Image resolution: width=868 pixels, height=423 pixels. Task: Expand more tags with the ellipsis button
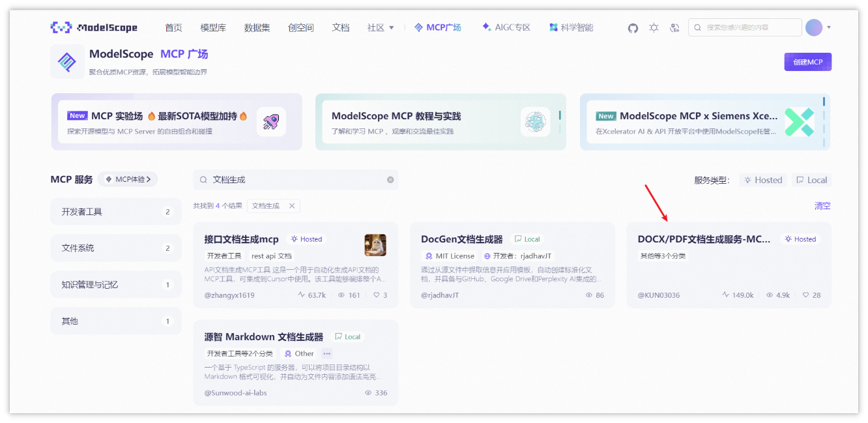point(327,353)
